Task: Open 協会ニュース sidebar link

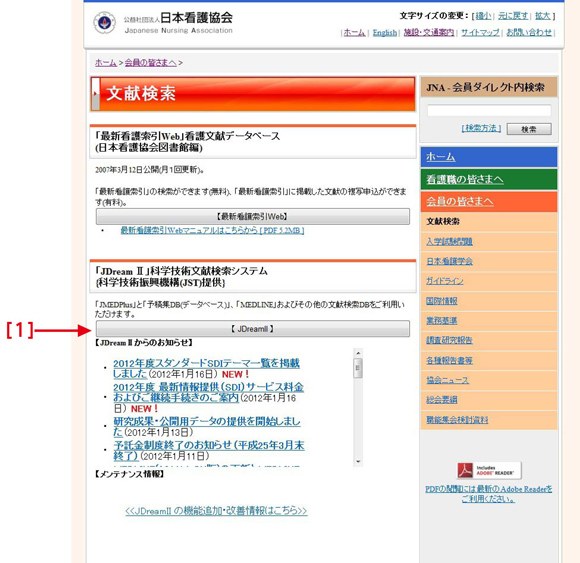Action: point(448,380)
